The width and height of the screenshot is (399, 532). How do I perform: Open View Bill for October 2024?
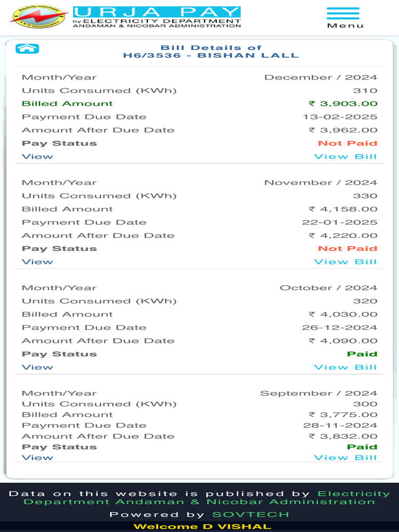point(345,367)
